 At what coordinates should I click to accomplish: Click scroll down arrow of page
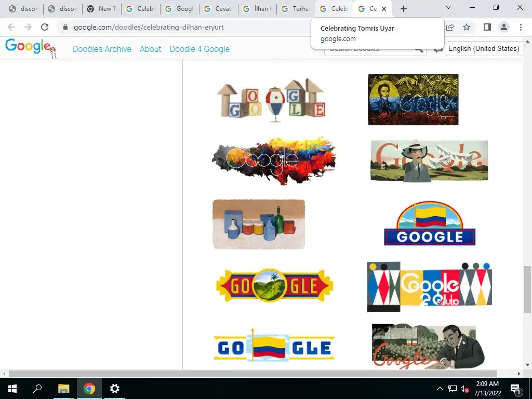click(x=528, y=365)
